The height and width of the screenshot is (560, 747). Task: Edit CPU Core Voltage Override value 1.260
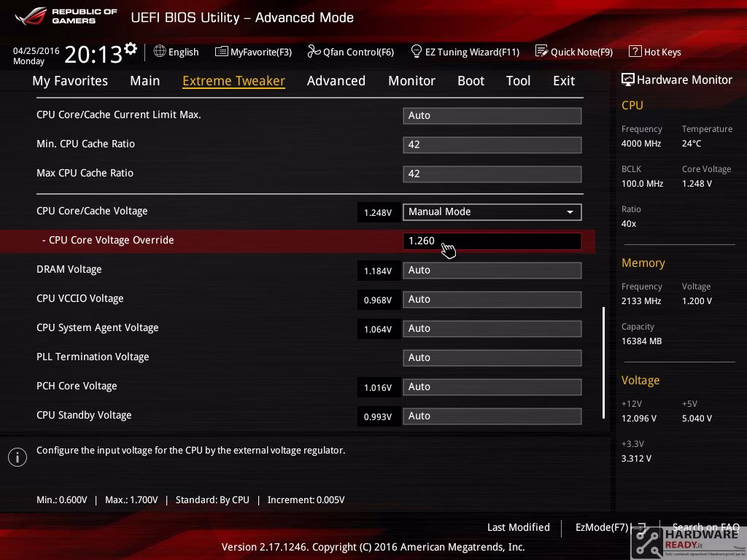coord(492,241)
